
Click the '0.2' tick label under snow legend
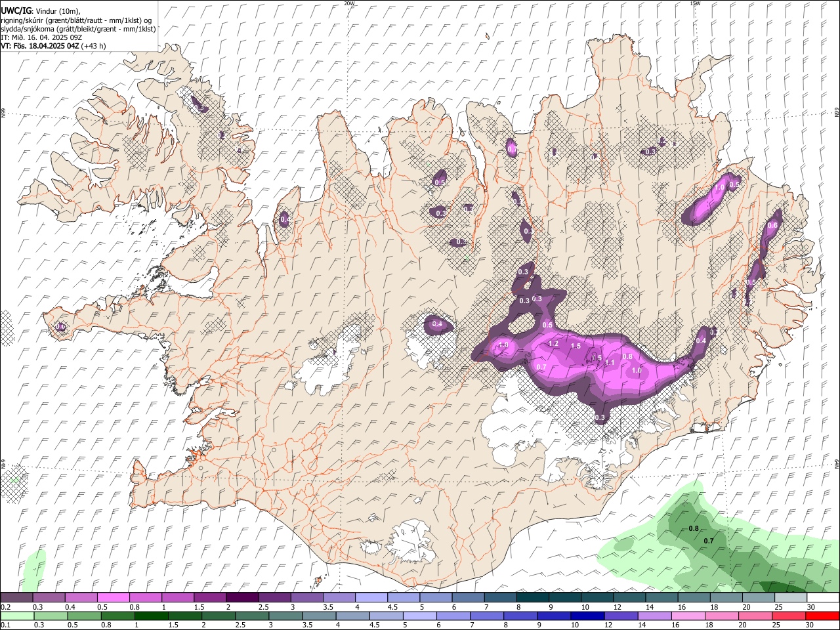pyautogui.click(x=6, y=607)
